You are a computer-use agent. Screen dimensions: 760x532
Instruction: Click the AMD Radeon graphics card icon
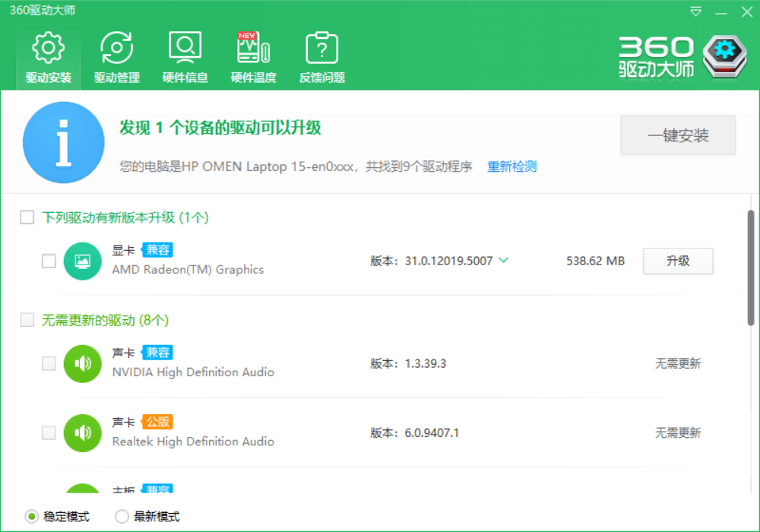[83, 261]
